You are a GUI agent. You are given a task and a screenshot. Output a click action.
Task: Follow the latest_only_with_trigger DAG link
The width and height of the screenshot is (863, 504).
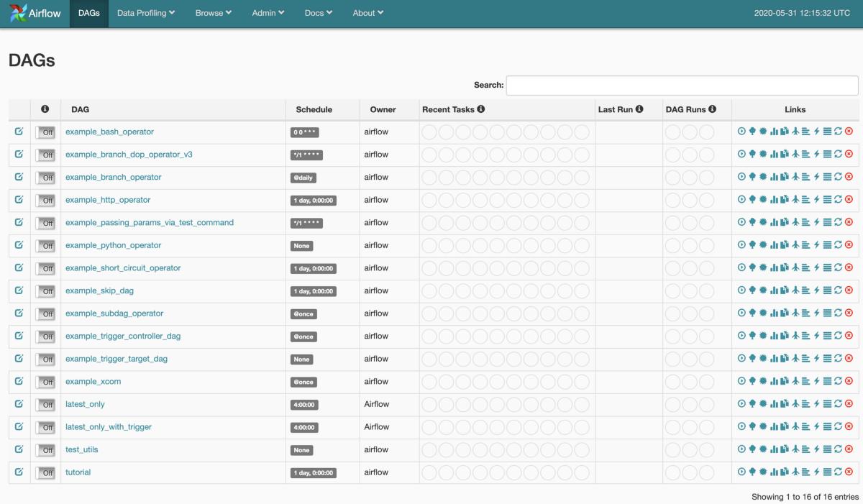[108, 426]
